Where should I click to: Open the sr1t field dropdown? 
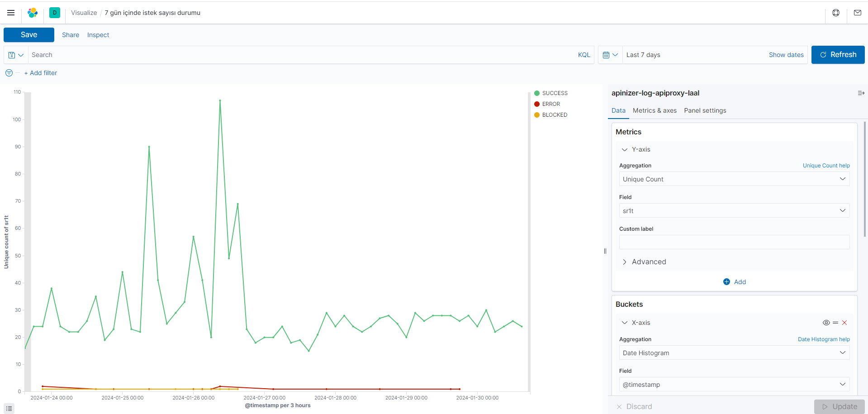pyautogui.click(x=734, y=210)
